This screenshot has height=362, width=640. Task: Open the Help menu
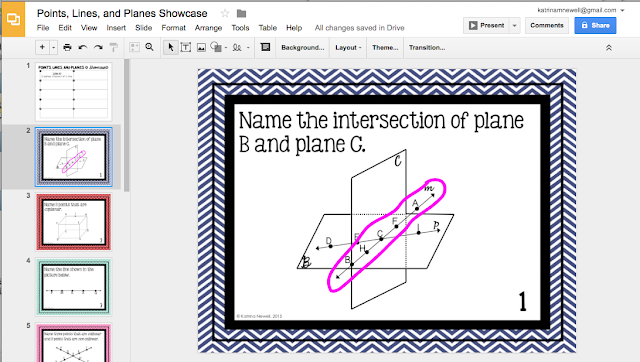(x=294, y=28)
